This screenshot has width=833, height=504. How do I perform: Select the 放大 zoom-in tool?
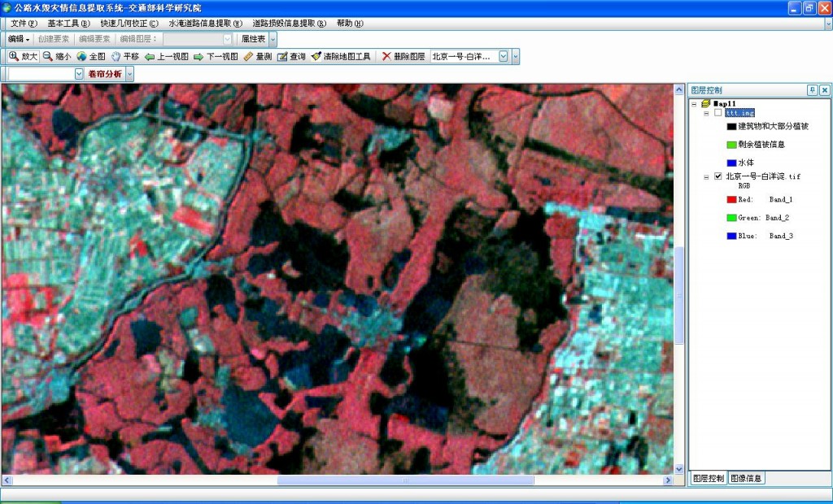pos(23,57)
